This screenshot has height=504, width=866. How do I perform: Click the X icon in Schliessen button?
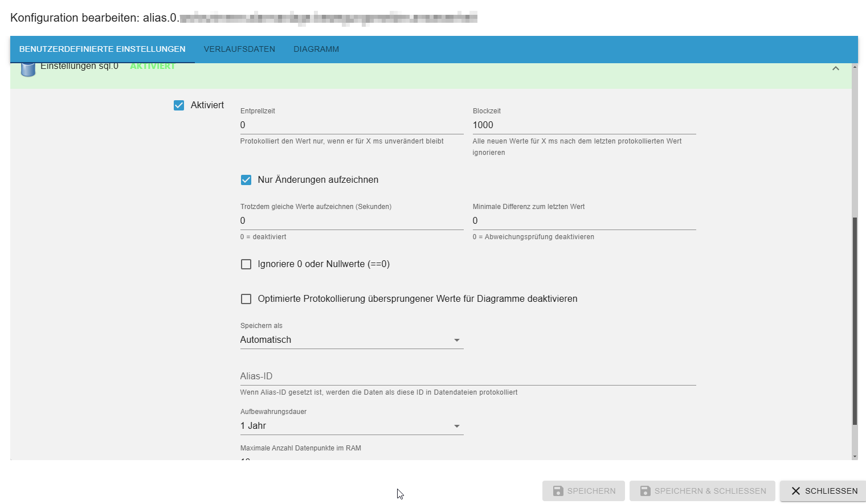(796, 491)
